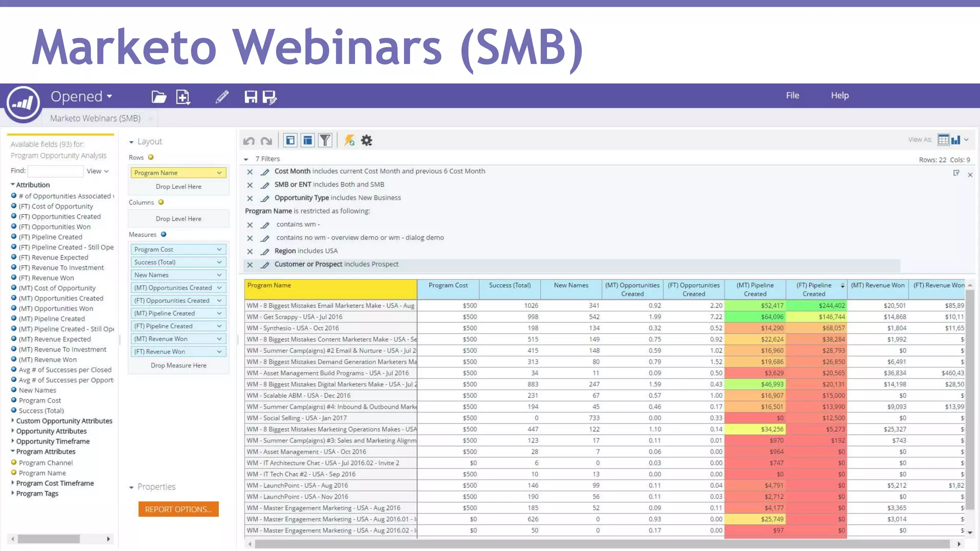This screenshot has height=551, width=980.
Task: Close the filters panel with X
Action: point(970,175)
